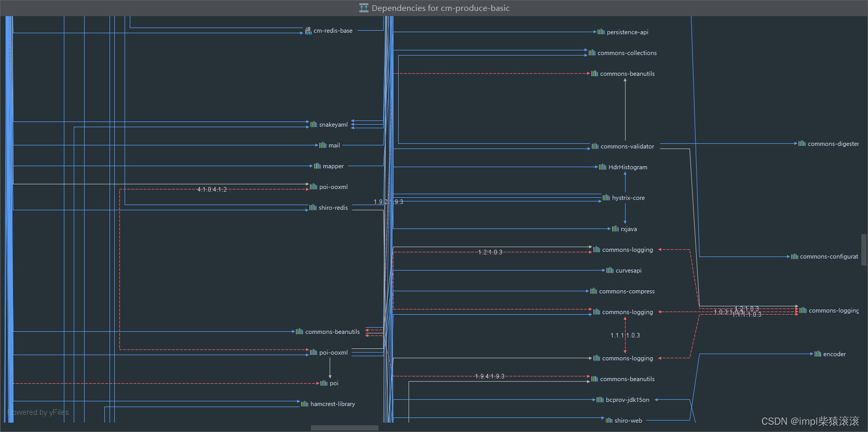868x432 pixels.
Task: Click the shiro-web library icon
Action: 609,421
